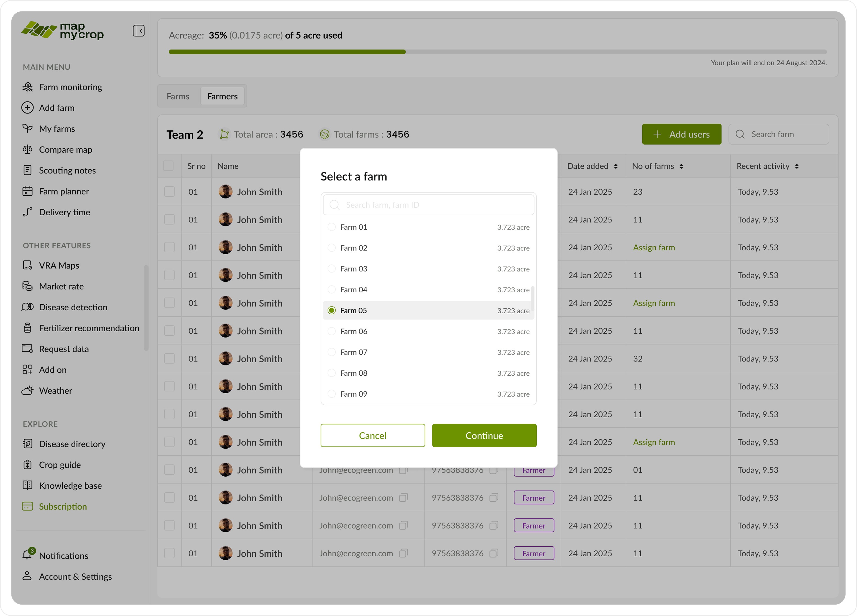857x616 pixels.
Task: Click the farm list scrollbar
Action: pos(532,299)
